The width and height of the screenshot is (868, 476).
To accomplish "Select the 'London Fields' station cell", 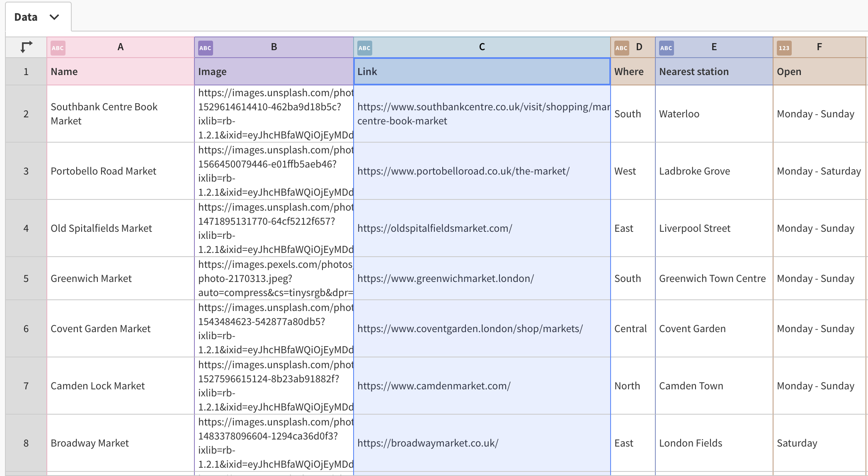I will coord(714,443).
